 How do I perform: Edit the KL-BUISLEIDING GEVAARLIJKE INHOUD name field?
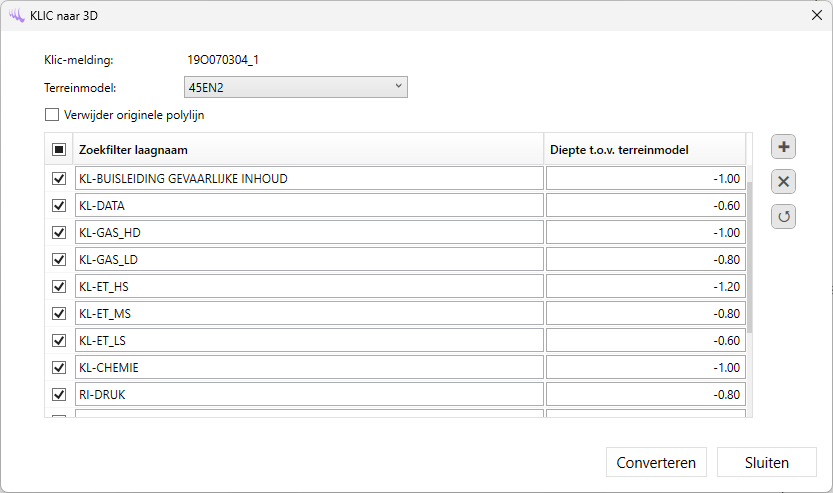pos(308,179)
